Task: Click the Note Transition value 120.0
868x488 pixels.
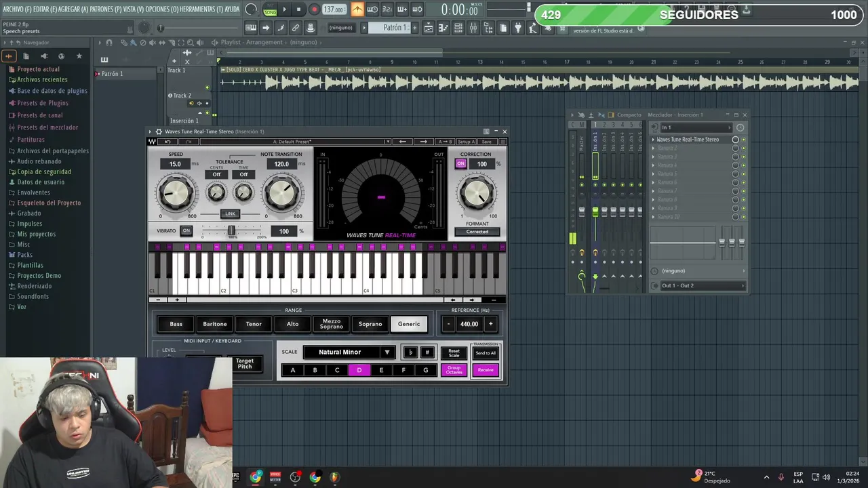Action: (281, 164)
